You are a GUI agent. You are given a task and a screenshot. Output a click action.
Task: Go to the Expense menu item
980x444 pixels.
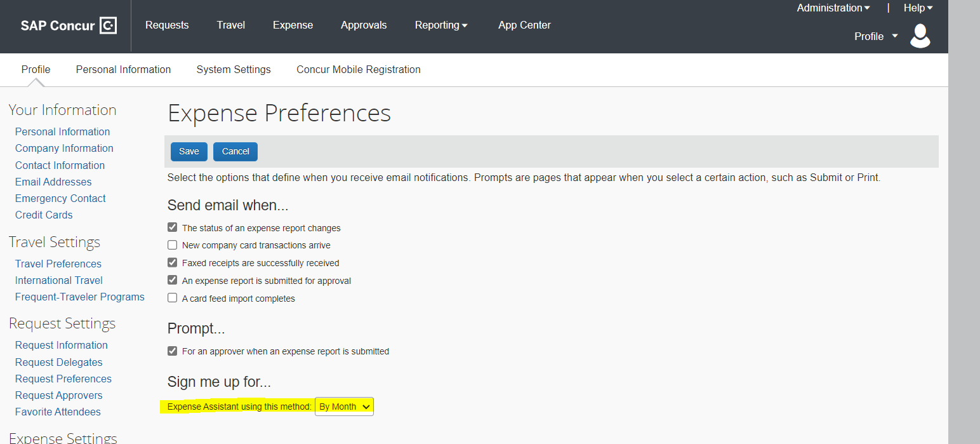293,25
